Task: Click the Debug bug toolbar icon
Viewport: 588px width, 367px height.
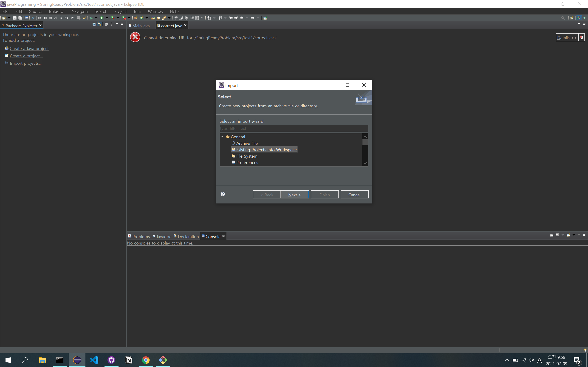Action: (91, 18)
